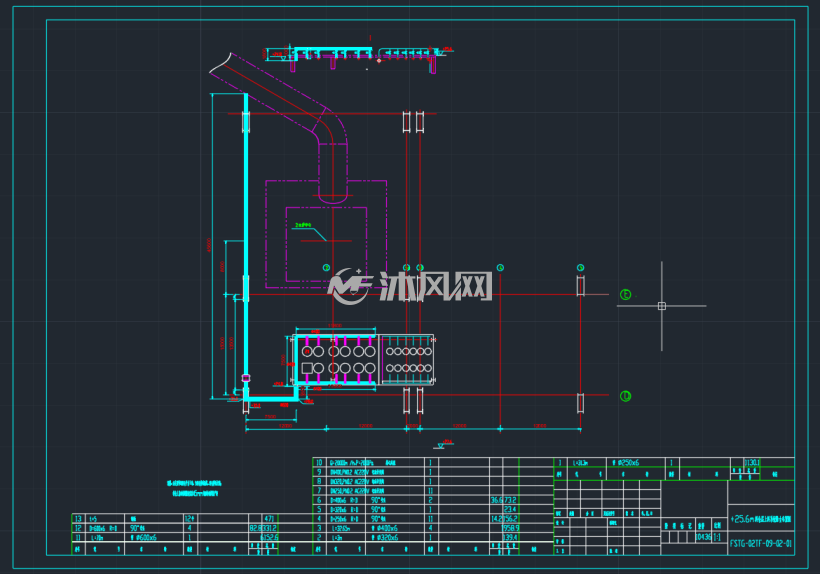The height and width of the screenshot is (574, 820).
Task: Select the green axis bubble labeled E
Action: coord(625,295)
